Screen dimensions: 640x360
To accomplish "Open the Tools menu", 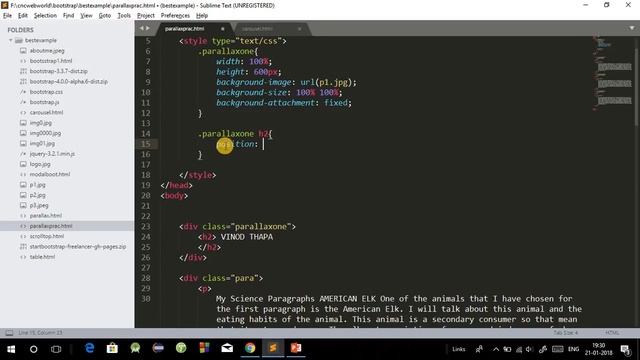I will point(124,16).
